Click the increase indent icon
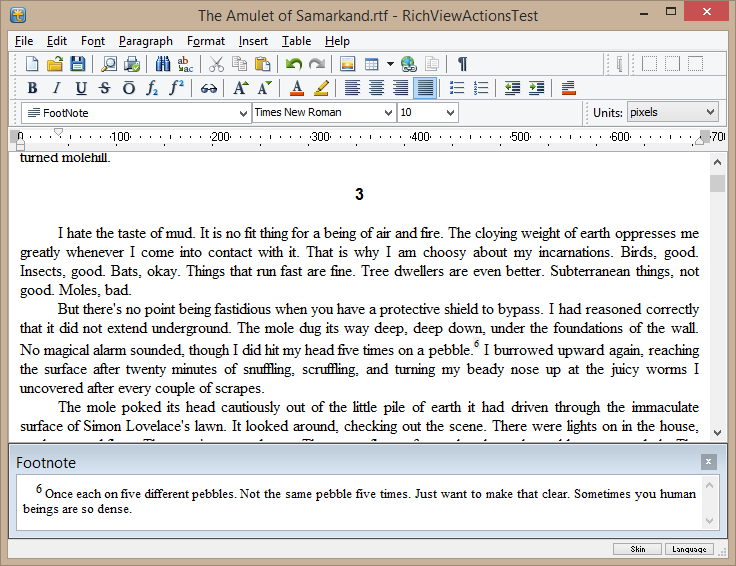 click(536, 88)
